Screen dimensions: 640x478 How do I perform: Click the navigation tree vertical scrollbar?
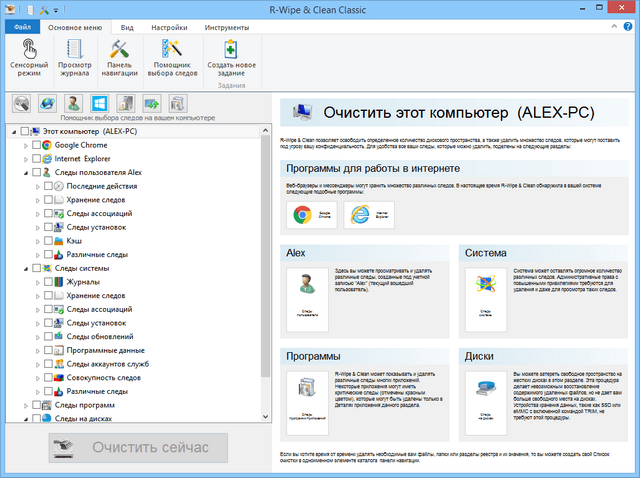pos(265,250)
